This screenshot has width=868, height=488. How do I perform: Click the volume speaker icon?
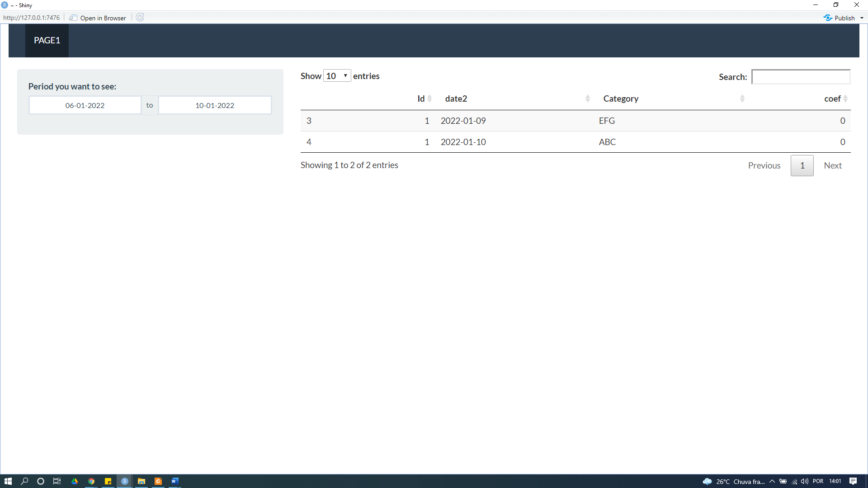pos(805,481)
